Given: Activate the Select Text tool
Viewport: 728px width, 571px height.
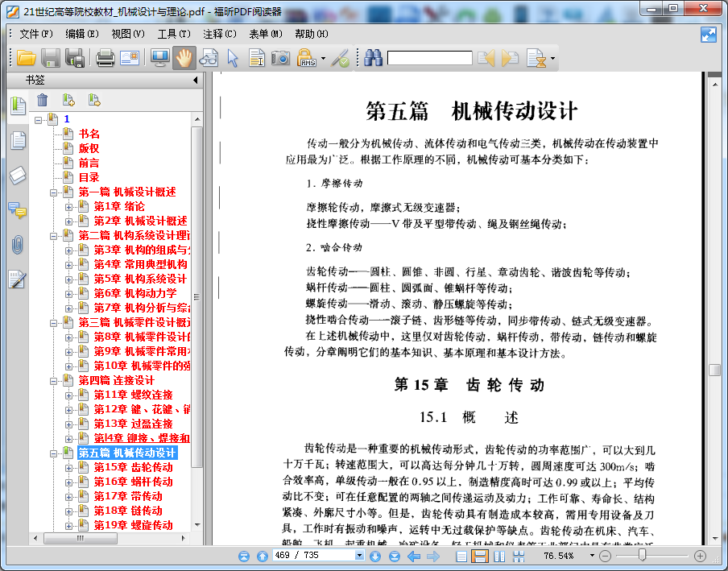Looking at the screenshot, I should [x=256, y=58].
